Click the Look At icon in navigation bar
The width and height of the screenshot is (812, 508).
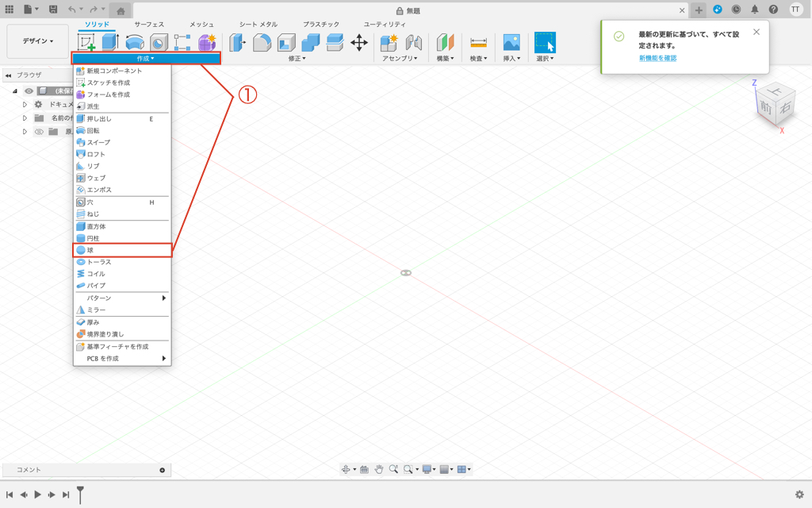pyautogui.click(x=364, y=469)
